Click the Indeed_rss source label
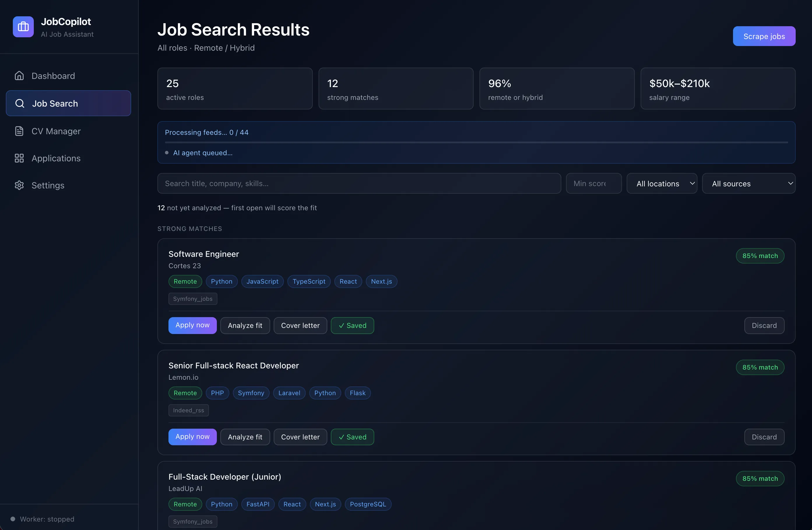The height and width of the screenshot is (530, 812). point(188,410)
